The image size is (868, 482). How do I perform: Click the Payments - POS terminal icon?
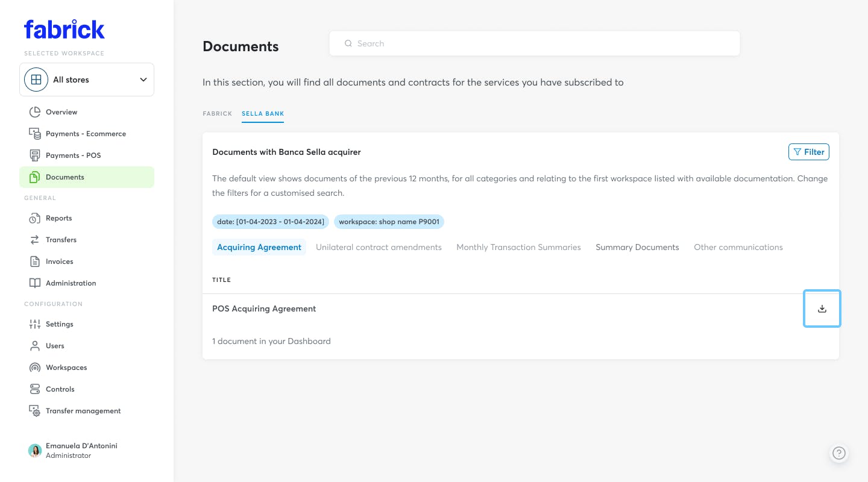click(35, 155)
